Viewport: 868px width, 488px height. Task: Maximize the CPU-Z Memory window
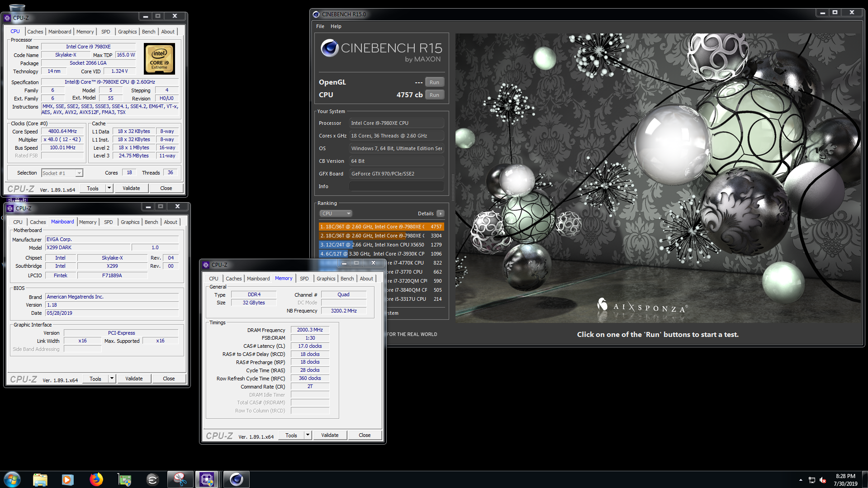(x=356, y=263)
